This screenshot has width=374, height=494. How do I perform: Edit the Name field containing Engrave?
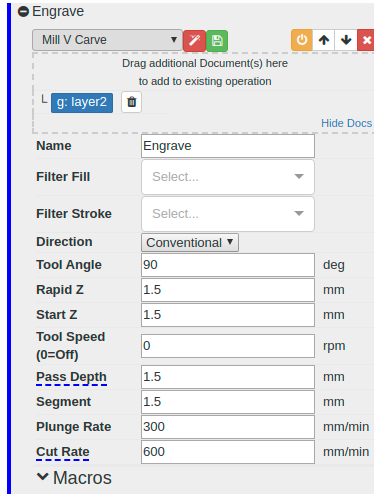(228, 146)
